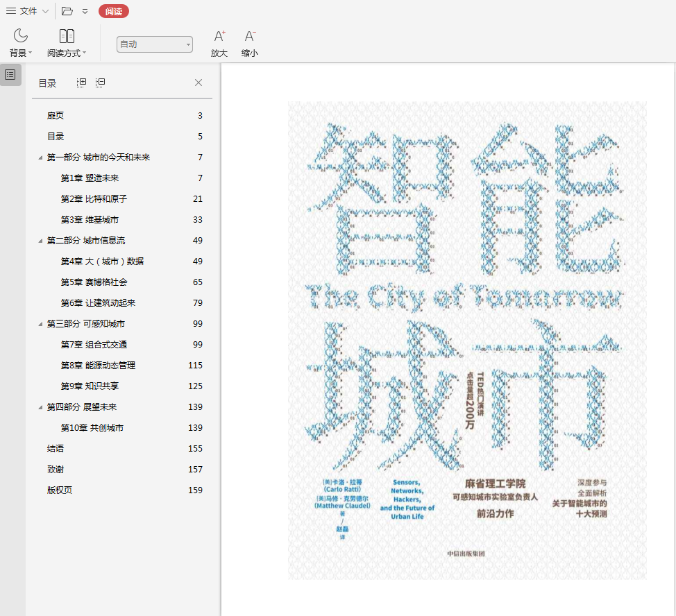Collapse 第一部分 城市的今天和未来

click(40, 157)
